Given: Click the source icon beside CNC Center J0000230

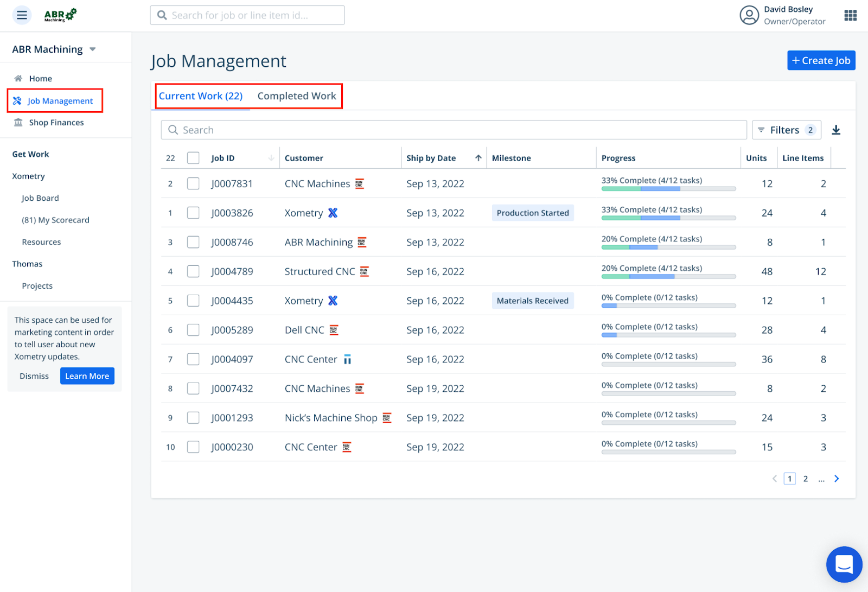Looking at the screenshot, I should point(347,447).
